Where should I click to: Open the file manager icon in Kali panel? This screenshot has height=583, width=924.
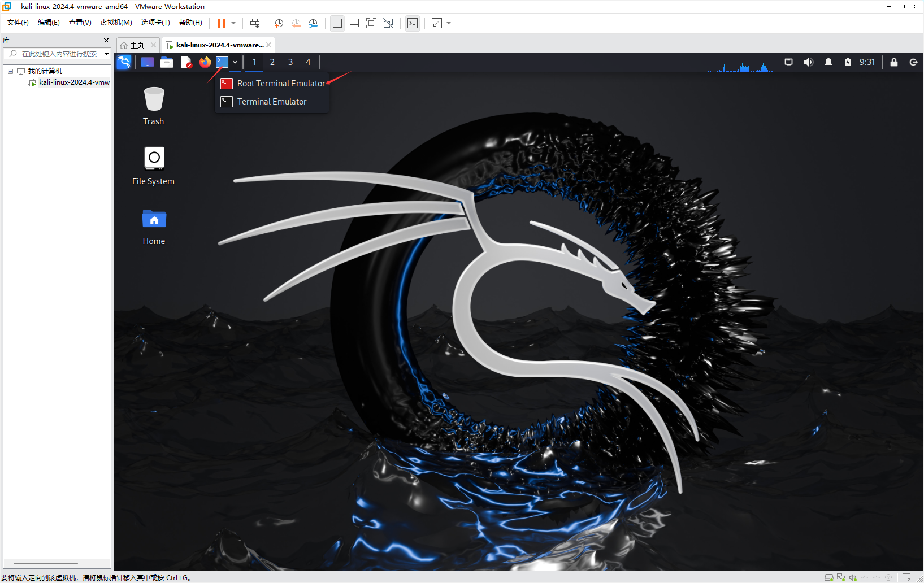[x=167, y=62]
